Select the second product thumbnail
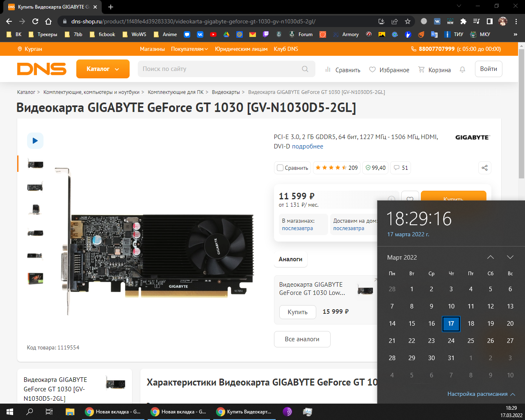This screenshot has width=525, height=420. coord(35,187)
